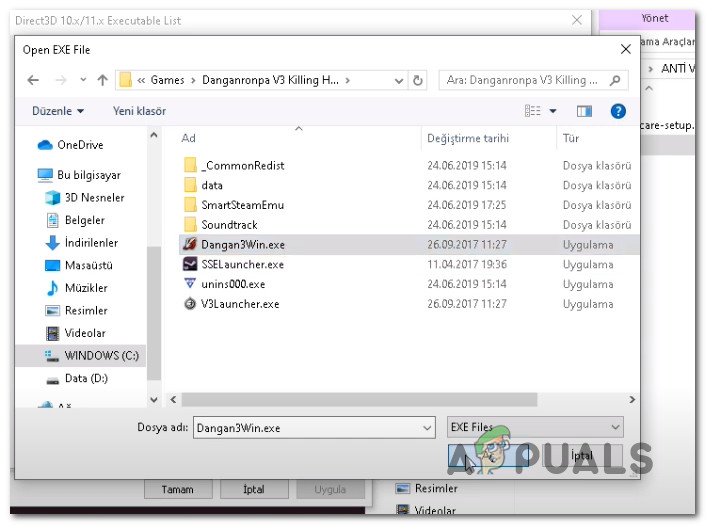Open Masaüstü in the navigation pane
This screenshot has height=525, width=706.
[79, 265]
